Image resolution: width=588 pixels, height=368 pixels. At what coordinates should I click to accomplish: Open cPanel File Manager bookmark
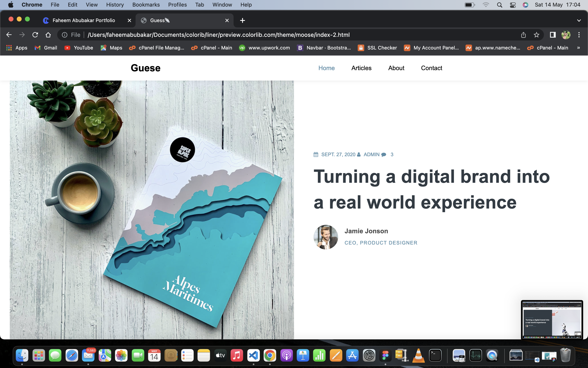tap(157, 48)
